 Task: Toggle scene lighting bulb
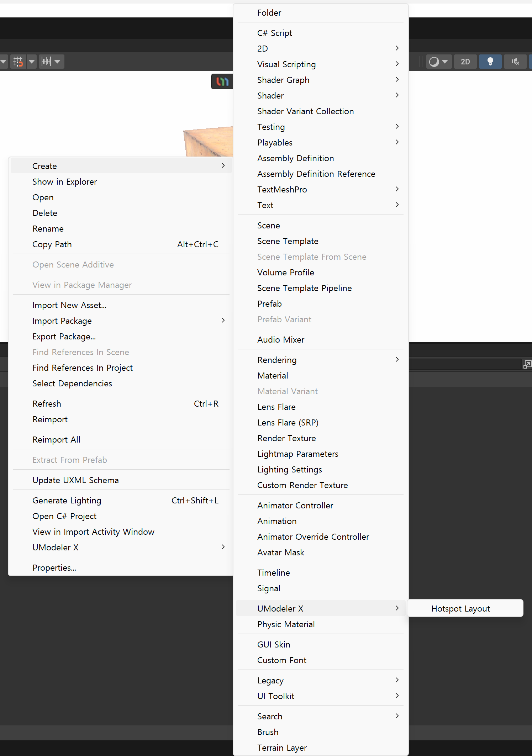490,62
